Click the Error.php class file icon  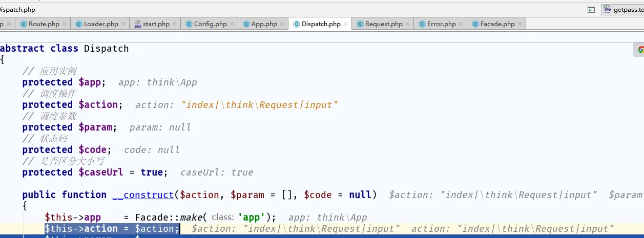422,24
